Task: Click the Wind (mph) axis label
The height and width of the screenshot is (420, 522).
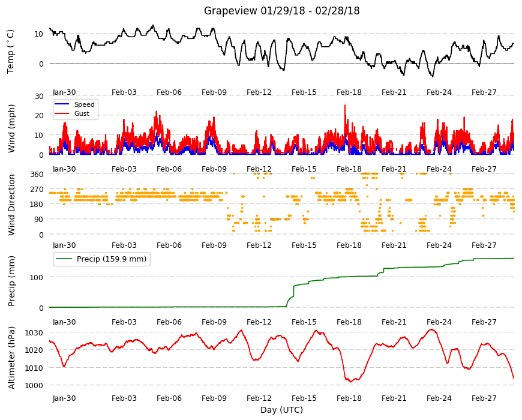Action: coord(11,128)
